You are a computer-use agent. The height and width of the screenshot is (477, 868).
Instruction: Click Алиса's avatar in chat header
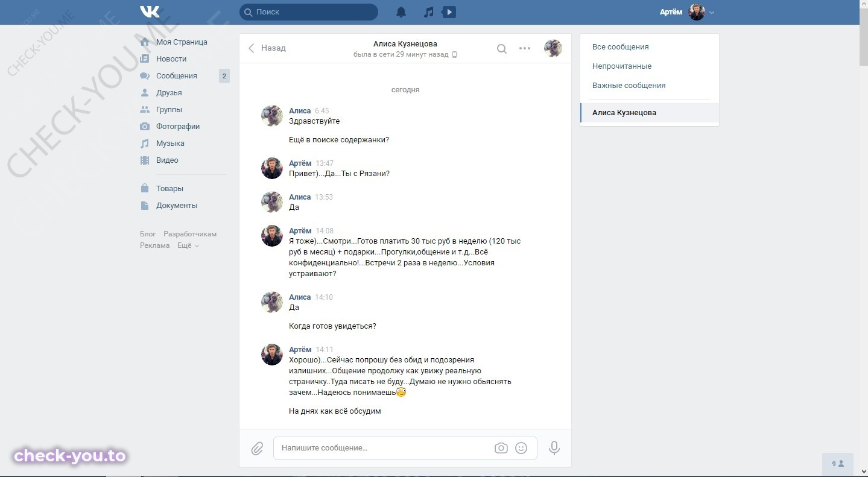pos(553,48)
